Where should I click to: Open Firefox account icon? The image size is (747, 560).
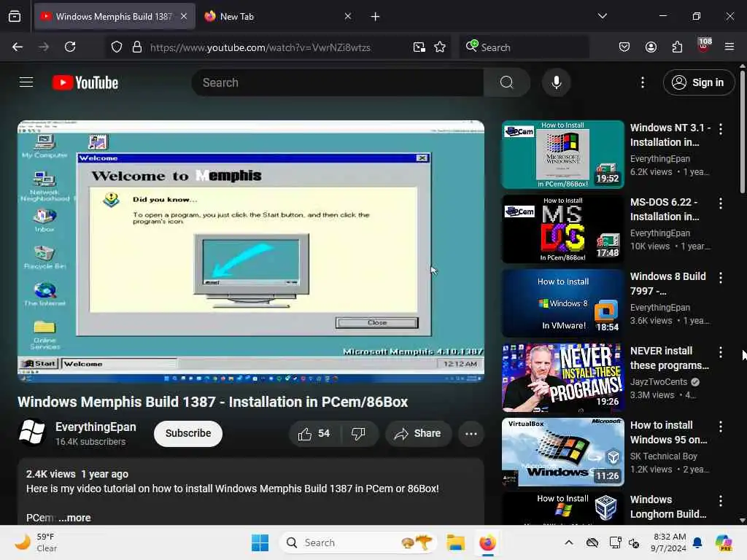tap(651, 47)
